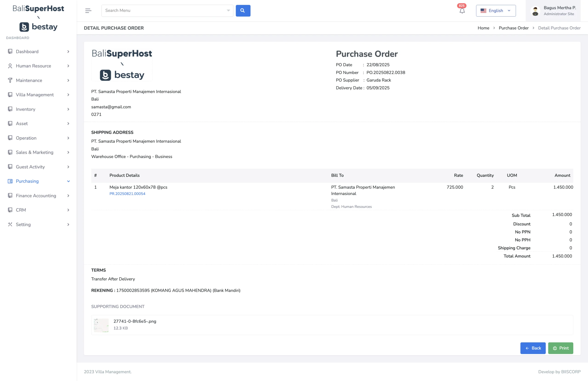Go to Home breadcrumb link
The image size is (588, 381).
pos(483,28)
